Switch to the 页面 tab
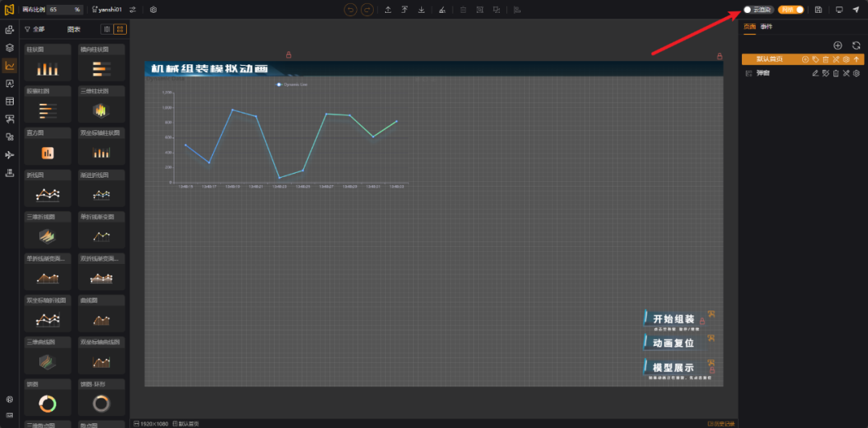 pos(750,27)
